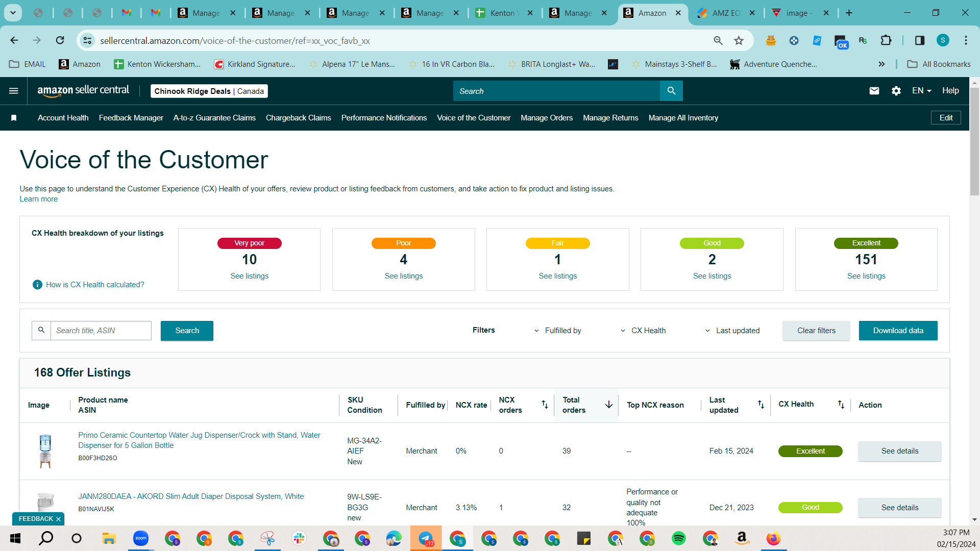980x551 pixels.
Task: Open the All Bookmarks folder
Action: (x=939, y=64)
